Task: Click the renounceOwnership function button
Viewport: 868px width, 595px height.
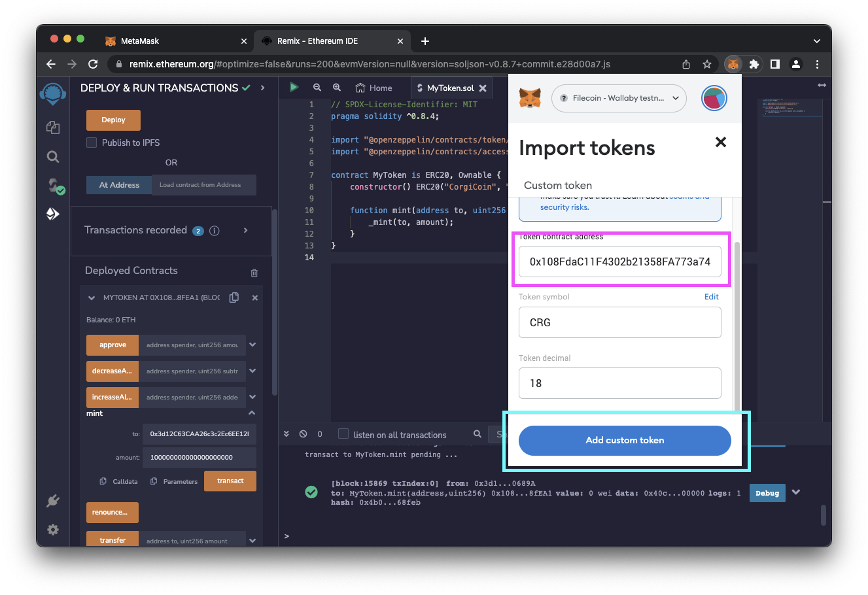Action: click(113, 513)
